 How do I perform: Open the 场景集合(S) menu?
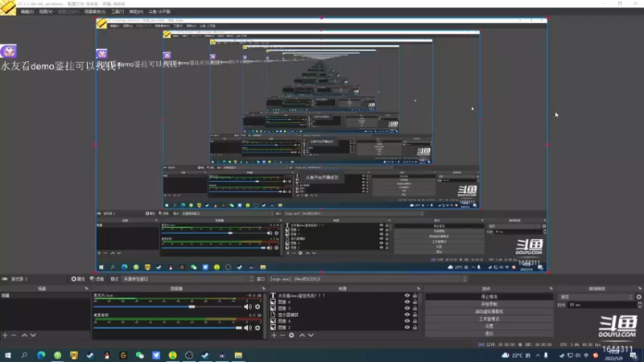[95, 11]
